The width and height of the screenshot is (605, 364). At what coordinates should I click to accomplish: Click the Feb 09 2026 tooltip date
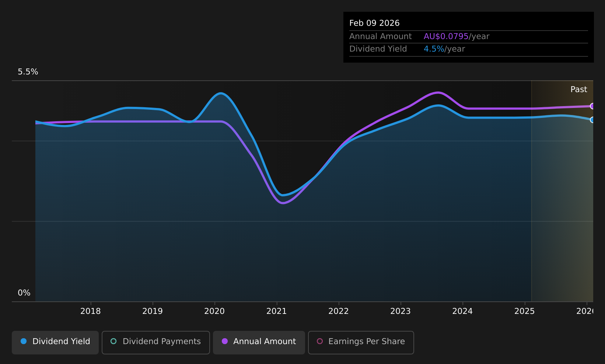pos(374,23)
